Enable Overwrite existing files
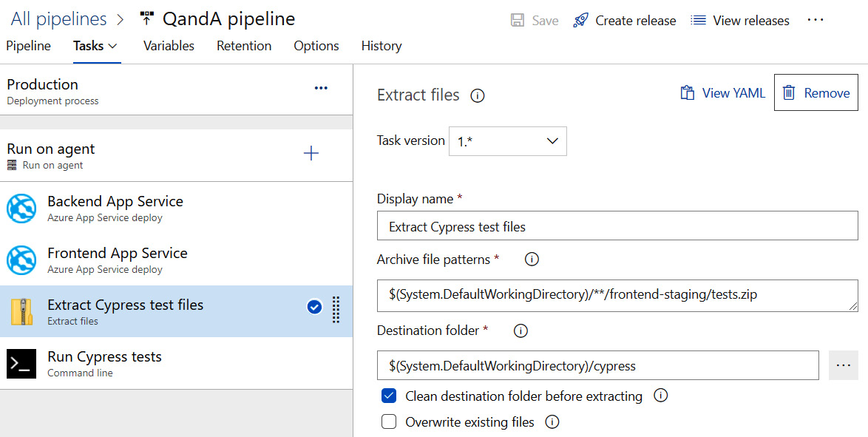Image resolution: width=868 pixels, height=437 pixels. point(389,421)
